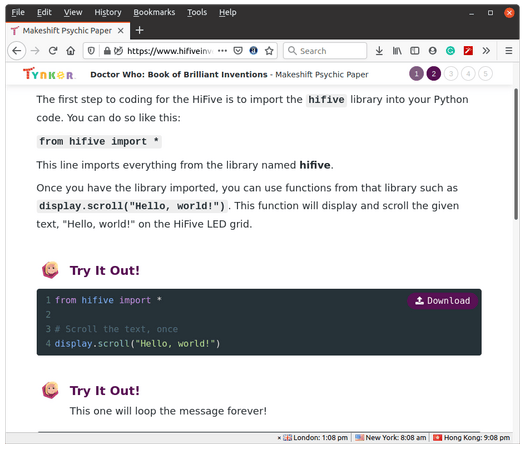The image size is (525, 449).
Task: Open page actions three-dot menu
Action: pyautogui.click(x=222, y=51)
